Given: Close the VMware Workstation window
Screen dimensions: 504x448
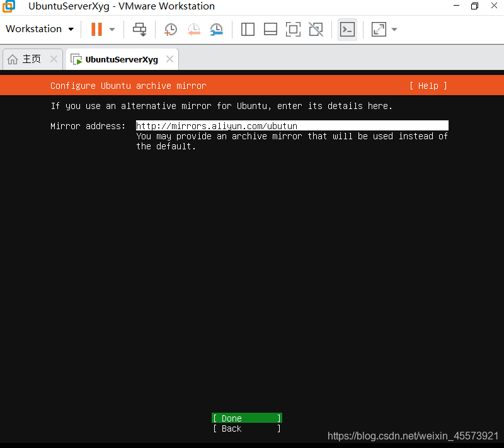Looking at the screenshot, I should point(494,6).
